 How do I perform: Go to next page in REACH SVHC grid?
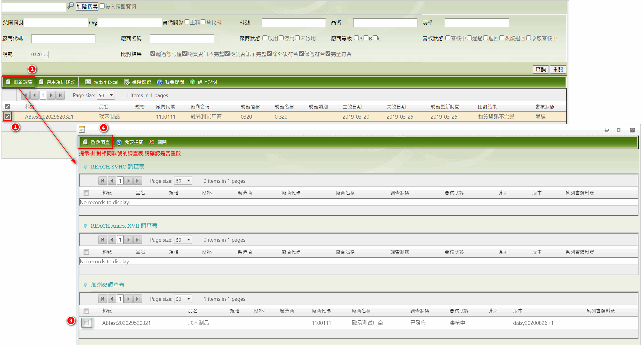pyautogui.click(x=128, y=181)
